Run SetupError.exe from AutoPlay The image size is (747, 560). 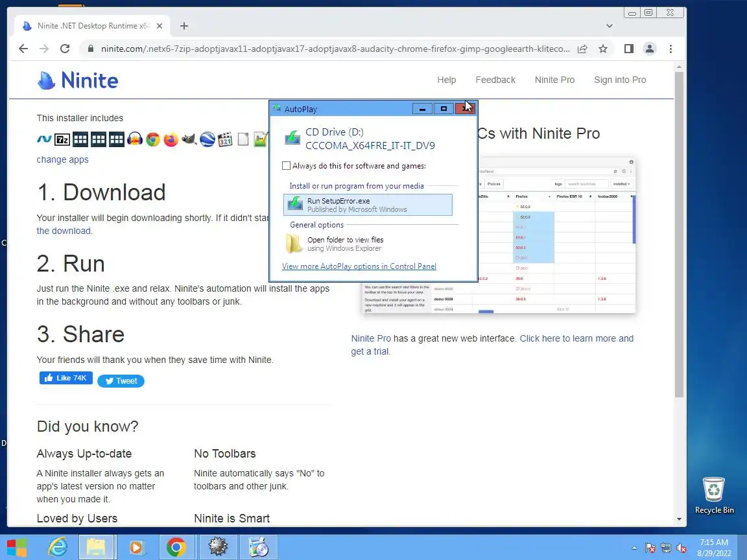pos(368,205)
